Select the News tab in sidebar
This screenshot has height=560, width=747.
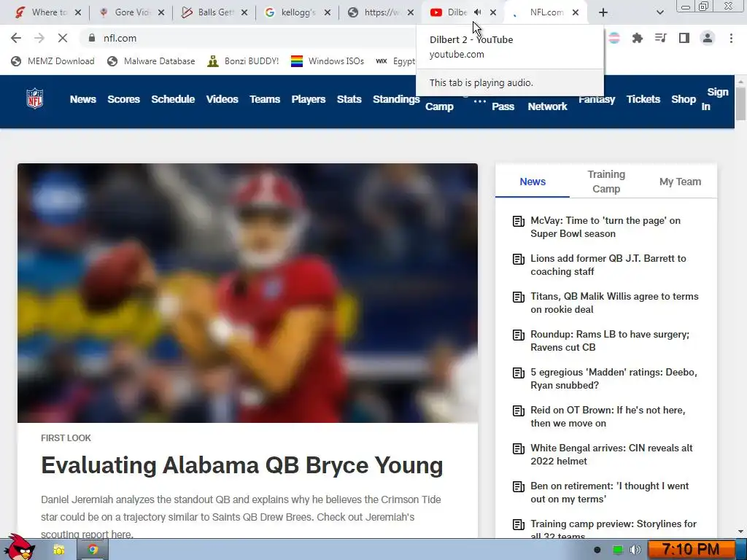click(x=533, y=182)
